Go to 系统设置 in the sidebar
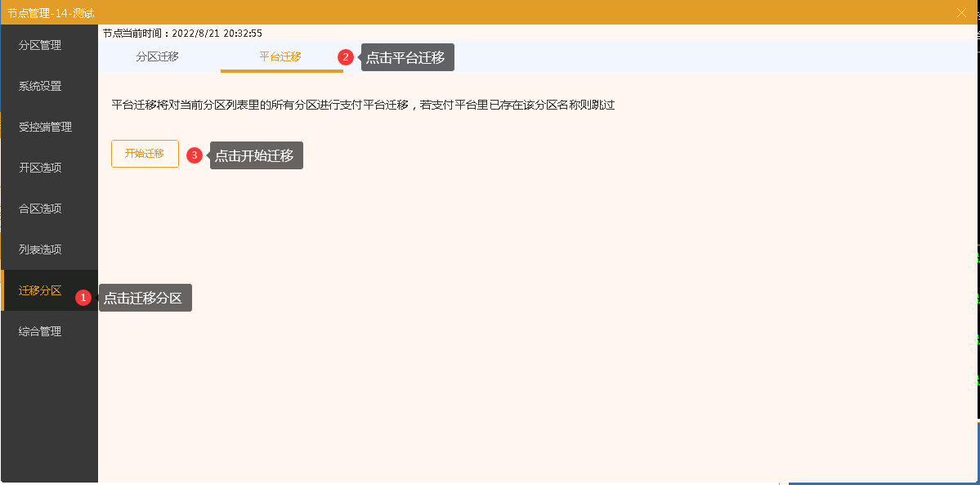This screenshot has height=485, width=980. tap(40, 86)
